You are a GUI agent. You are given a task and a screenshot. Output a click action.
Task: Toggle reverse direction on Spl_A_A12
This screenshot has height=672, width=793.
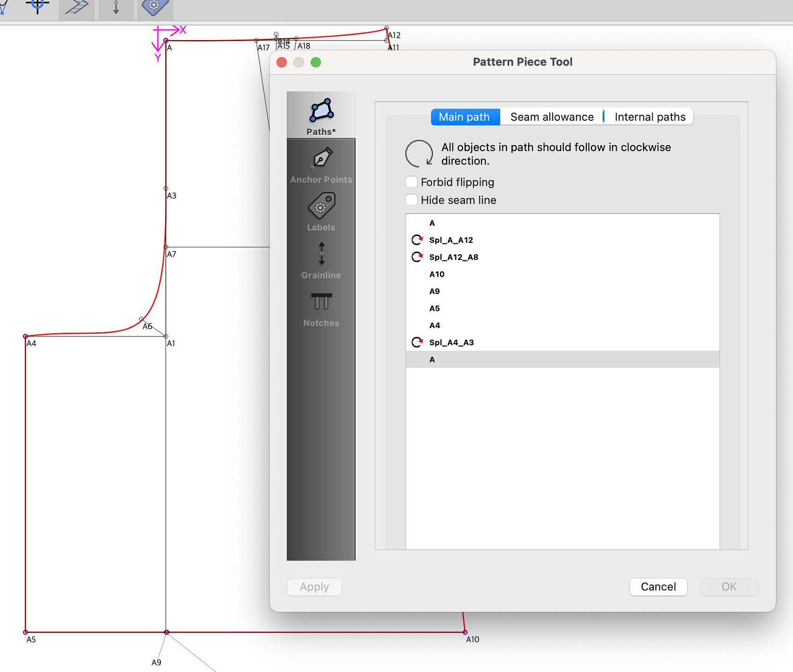417,240
